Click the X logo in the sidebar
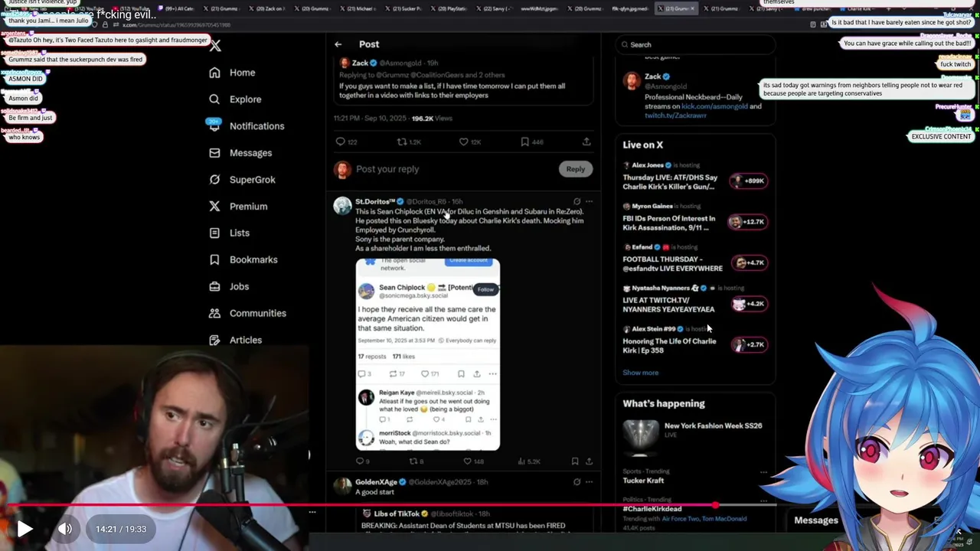 point(215,45)
